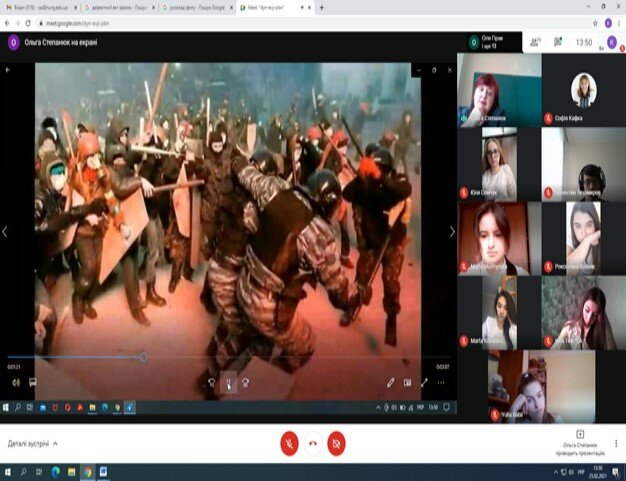
Task: Go to the next photo with right arrow
Action: (x=452, y=231)
